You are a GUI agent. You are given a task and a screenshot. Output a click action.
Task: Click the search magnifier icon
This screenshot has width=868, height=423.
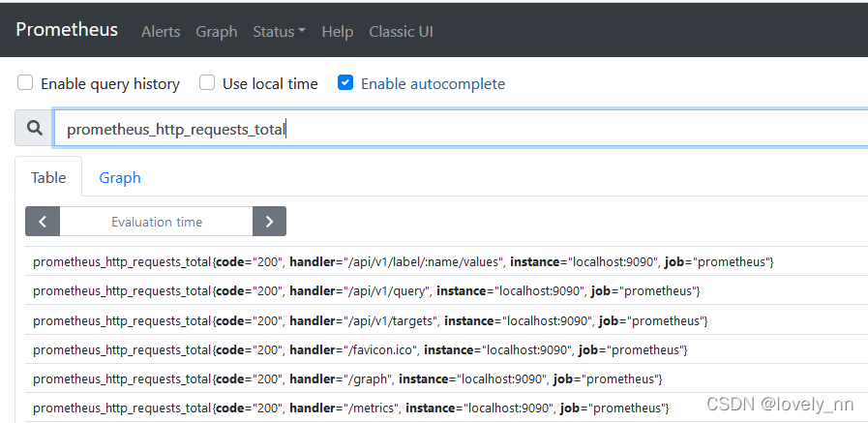coord(35,128)
